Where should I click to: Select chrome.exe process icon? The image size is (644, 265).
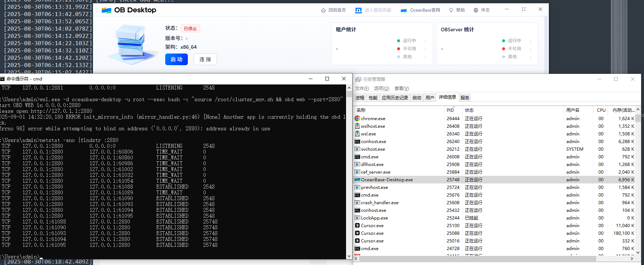tap(357, 118)
